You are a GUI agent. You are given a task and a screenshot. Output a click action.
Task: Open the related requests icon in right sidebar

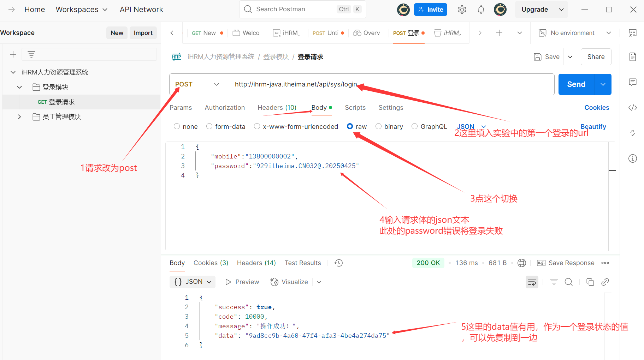point(633,133)
